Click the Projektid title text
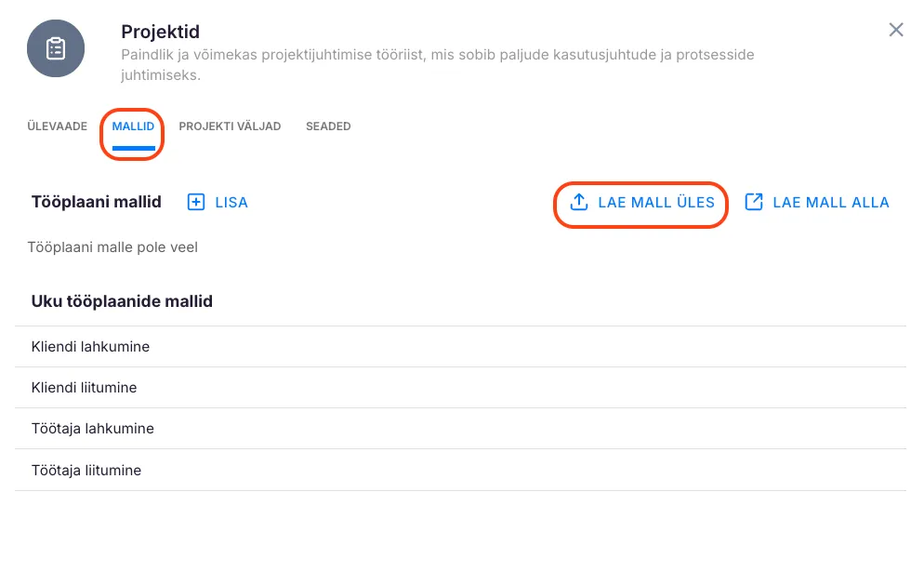The image size is (924, 572). [x=160, y=33]
